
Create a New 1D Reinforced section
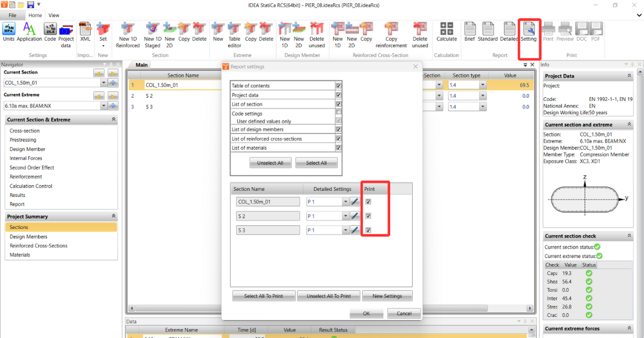pos(127,32)
